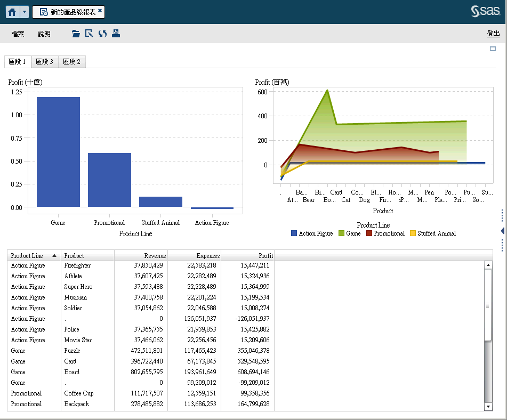This screenshot has width=507, height=420.
Task: Switch to the 區段 3 tab
Action: click(x=45, y=62)
